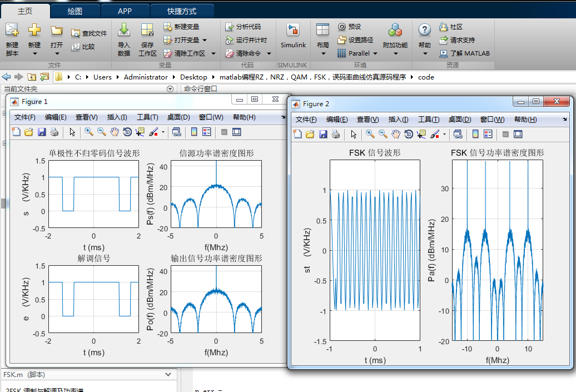Click the Help (帮助) question mark icon
576x392 pixels.
(x=425, y=30)
